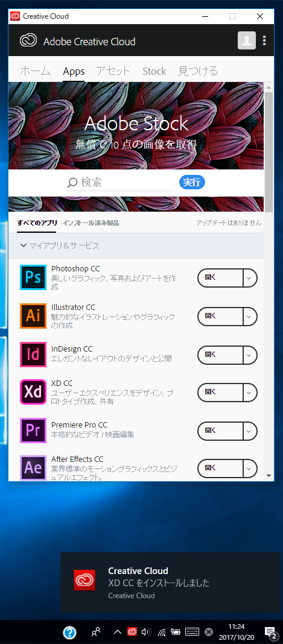The height and width of the screenshot is (644, 283).
Task: Select the インストール済み製品 filter tab
Action: (x=91, y=223)
